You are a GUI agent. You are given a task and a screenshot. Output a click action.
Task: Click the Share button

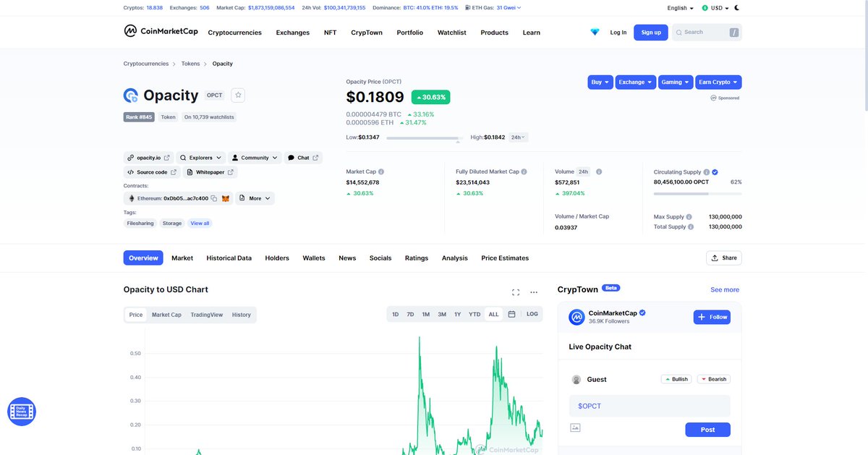pos(724,258)
